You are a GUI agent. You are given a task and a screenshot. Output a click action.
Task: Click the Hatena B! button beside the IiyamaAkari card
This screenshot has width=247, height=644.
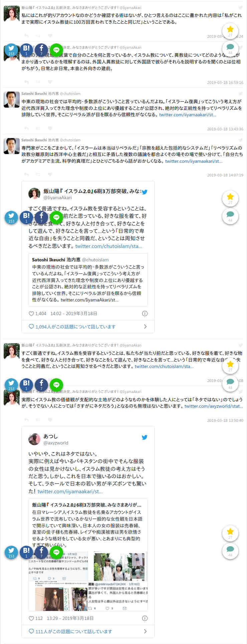(x=26, y=217)
